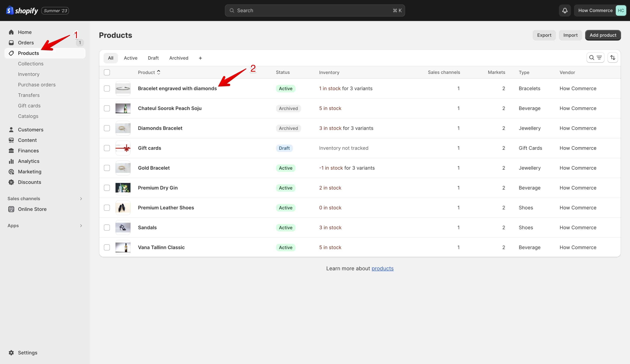Viewport: 630px width, 364px height.
Task: Click the Analytics bar chart icon
Action: point(11,161)
